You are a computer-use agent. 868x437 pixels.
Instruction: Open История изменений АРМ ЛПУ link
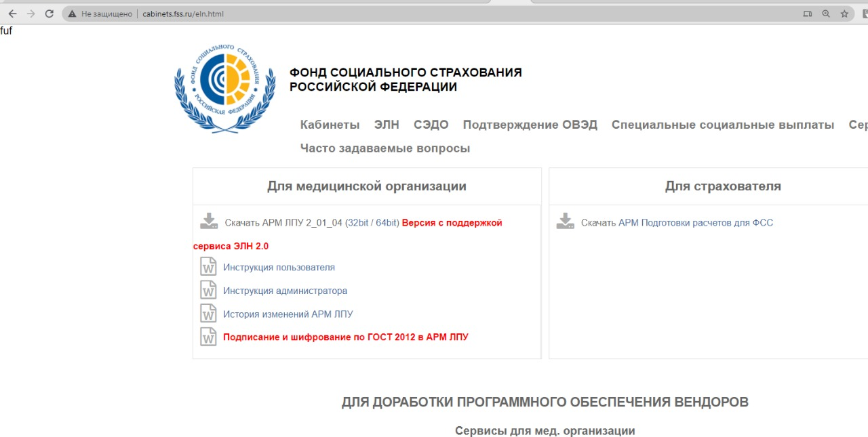point(288,314)
